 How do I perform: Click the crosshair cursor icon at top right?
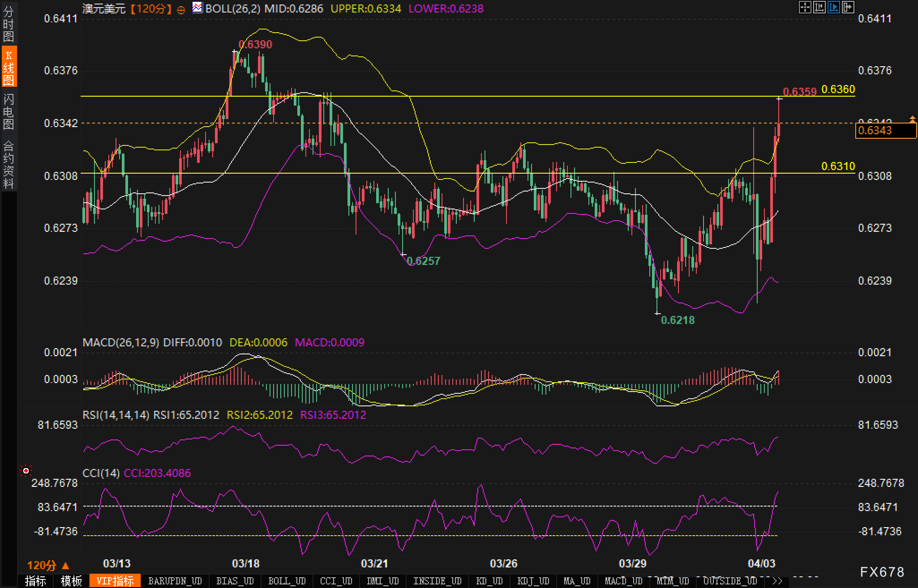pyautogui.click(x=805, y=7)
